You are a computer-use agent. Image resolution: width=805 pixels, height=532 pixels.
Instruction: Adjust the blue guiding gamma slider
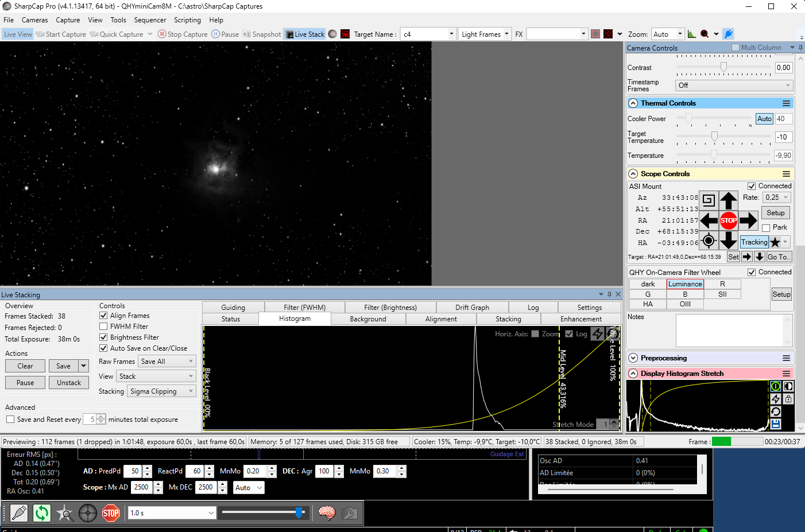[x=299, y=512]
